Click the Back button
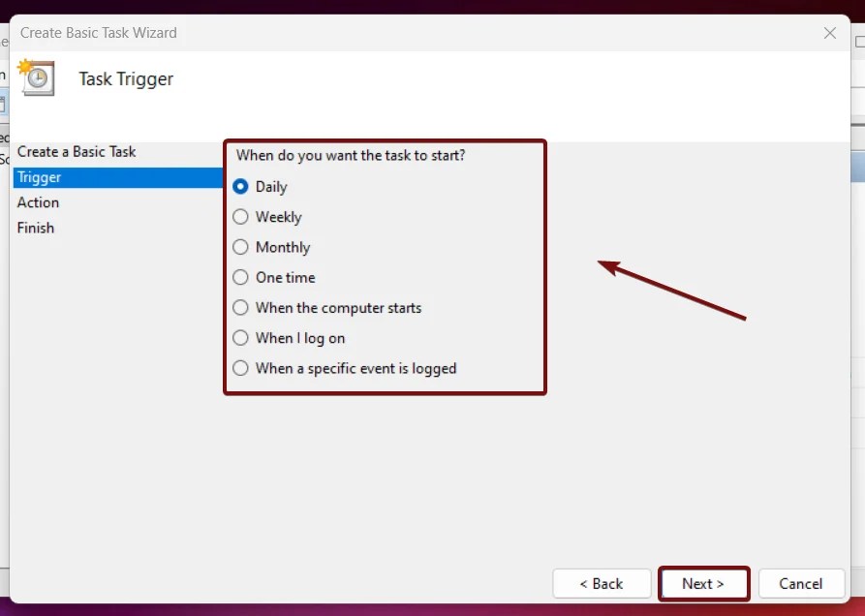 click(x=602, y=583)
